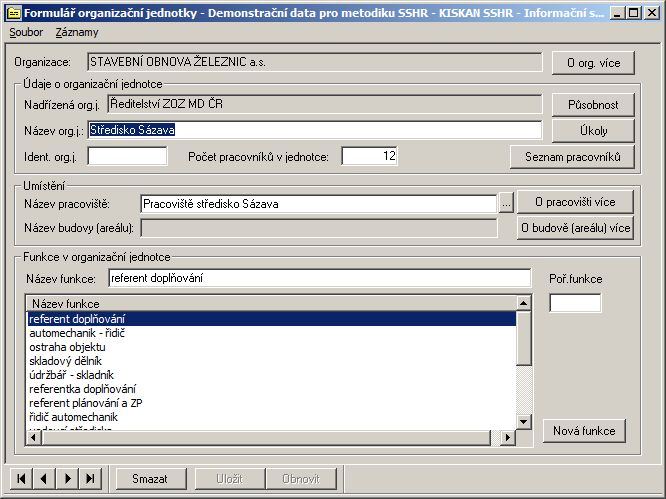The height and width of the screenshot is (499, 666).
Task: Go to the last record
Action: (90, 479)
